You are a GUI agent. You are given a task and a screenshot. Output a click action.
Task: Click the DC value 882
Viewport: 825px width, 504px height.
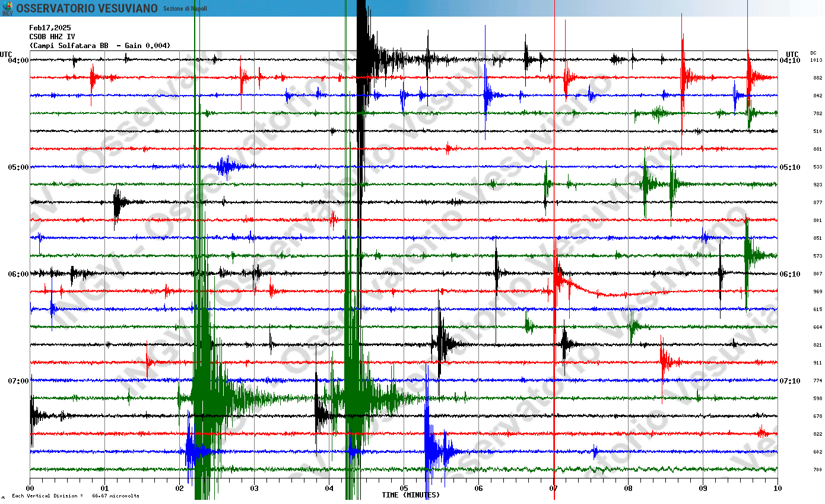click(x=817, y=78)
